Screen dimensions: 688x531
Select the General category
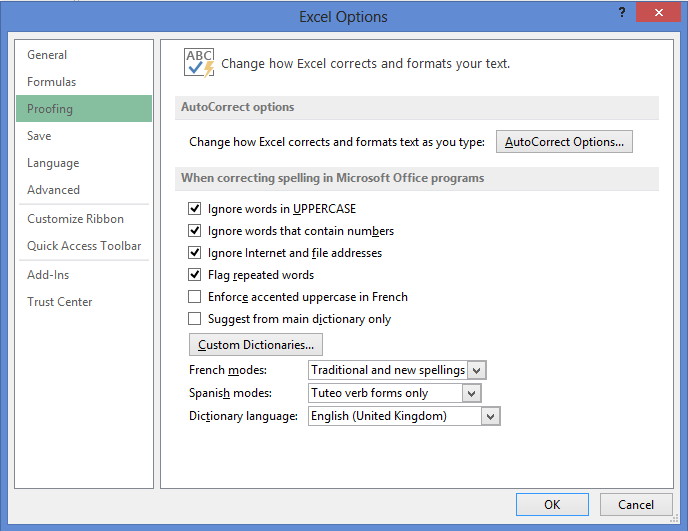coord(84,55)
